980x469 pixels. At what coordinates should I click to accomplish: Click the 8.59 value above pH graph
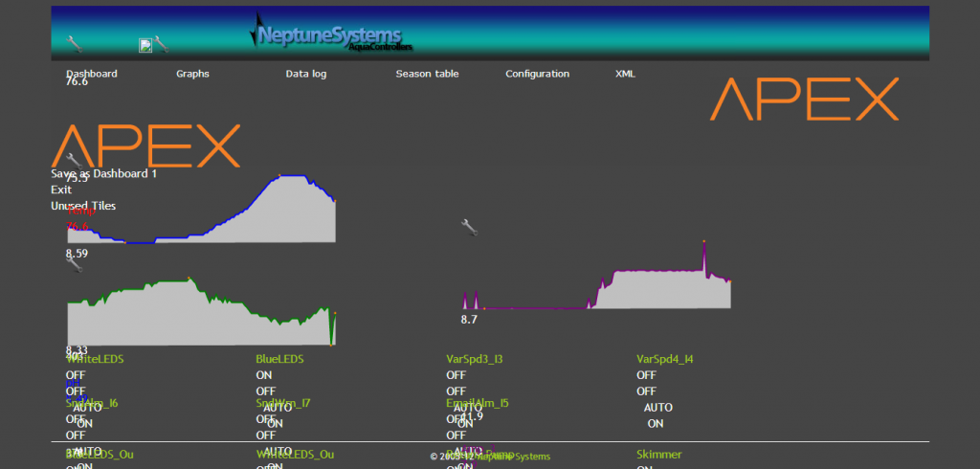coord(77,254)
